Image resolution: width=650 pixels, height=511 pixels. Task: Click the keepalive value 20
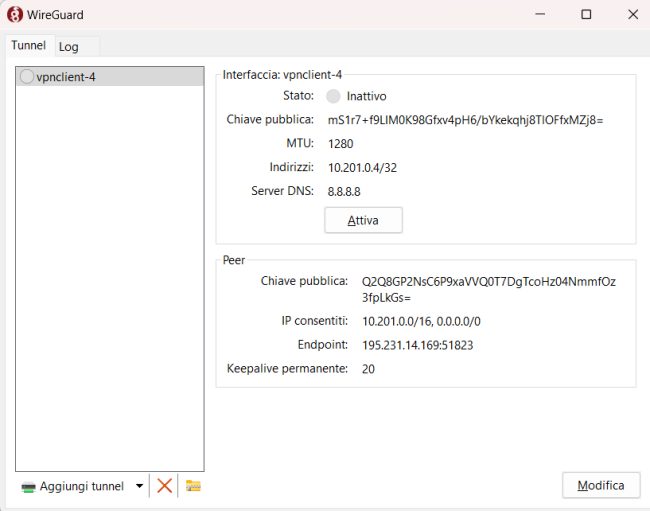point(368,369)
